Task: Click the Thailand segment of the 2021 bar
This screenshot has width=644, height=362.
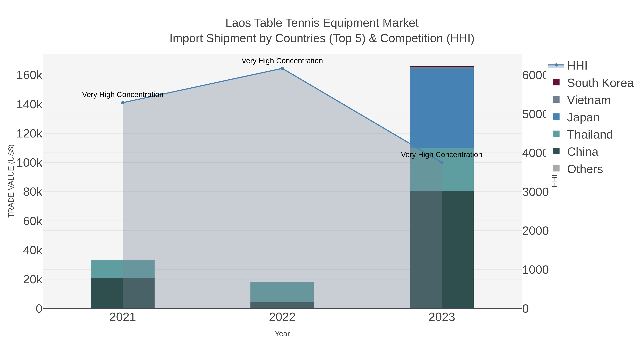Action: (123, 269)
